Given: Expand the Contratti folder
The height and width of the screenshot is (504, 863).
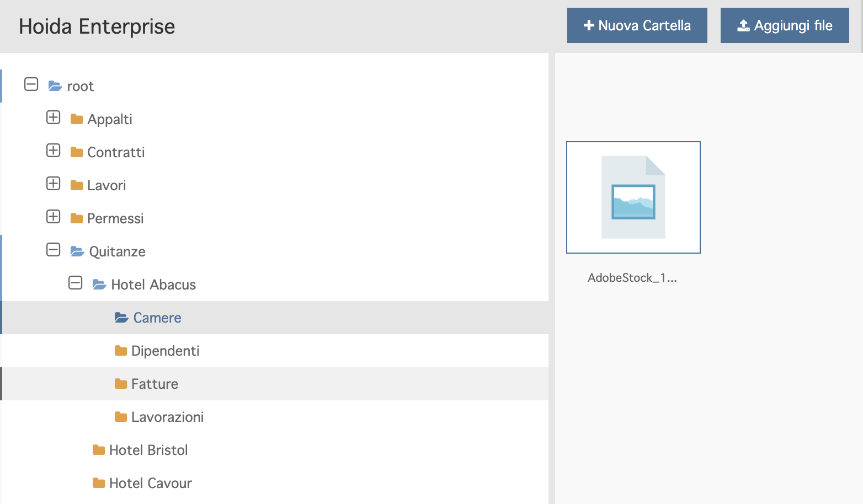Looking at the screenshot, I should 54,151.
